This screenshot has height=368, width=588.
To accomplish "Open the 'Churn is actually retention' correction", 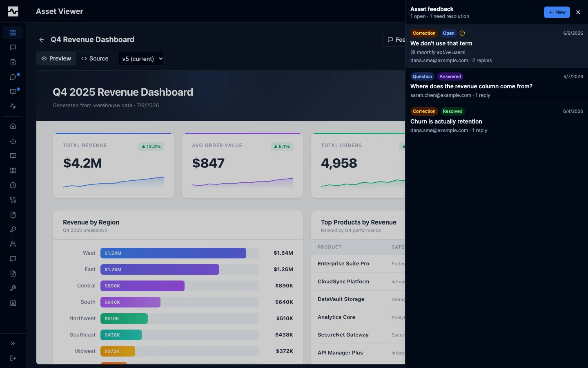I will click(497, 121).
